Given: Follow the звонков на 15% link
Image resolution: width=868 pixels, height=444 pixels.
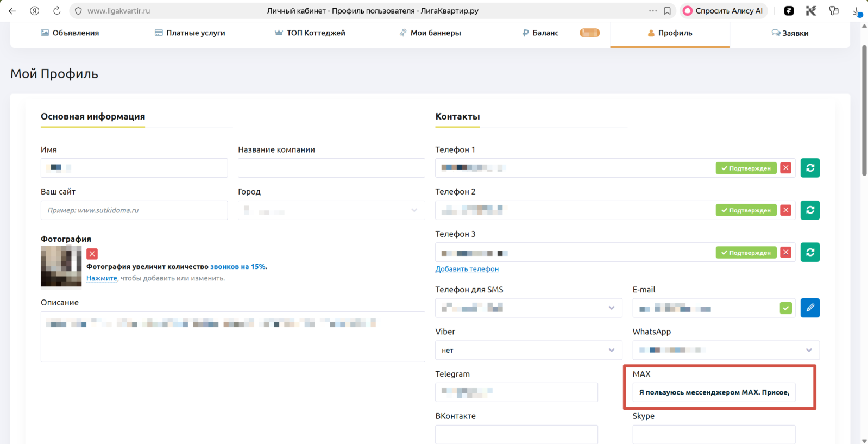Looking at the screenshot, I should click(x=238, y=267).
